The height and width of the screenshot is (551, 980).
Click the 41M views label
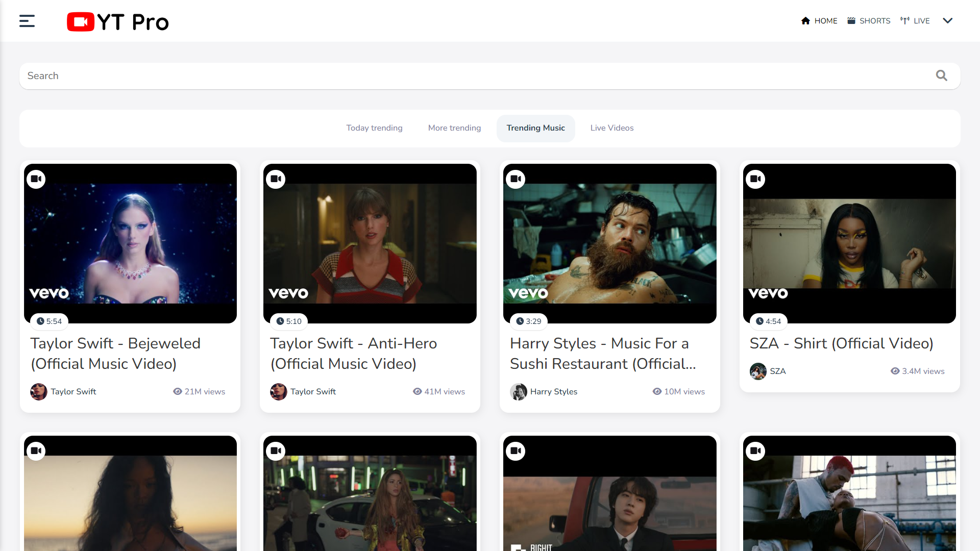pyautogui.click(x=439, y=392)
